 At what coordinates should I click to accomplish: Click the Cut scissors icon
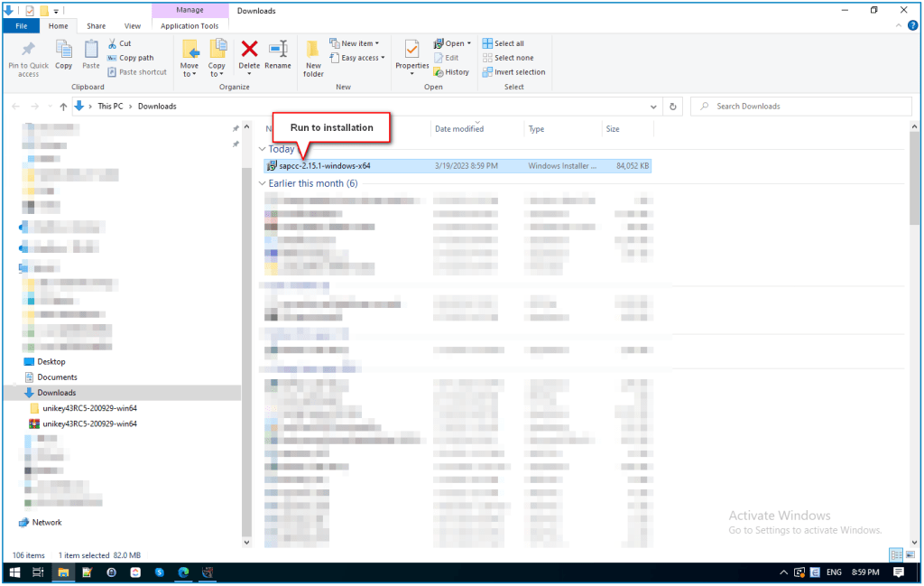pyautogui.click(x=113, y=43)
